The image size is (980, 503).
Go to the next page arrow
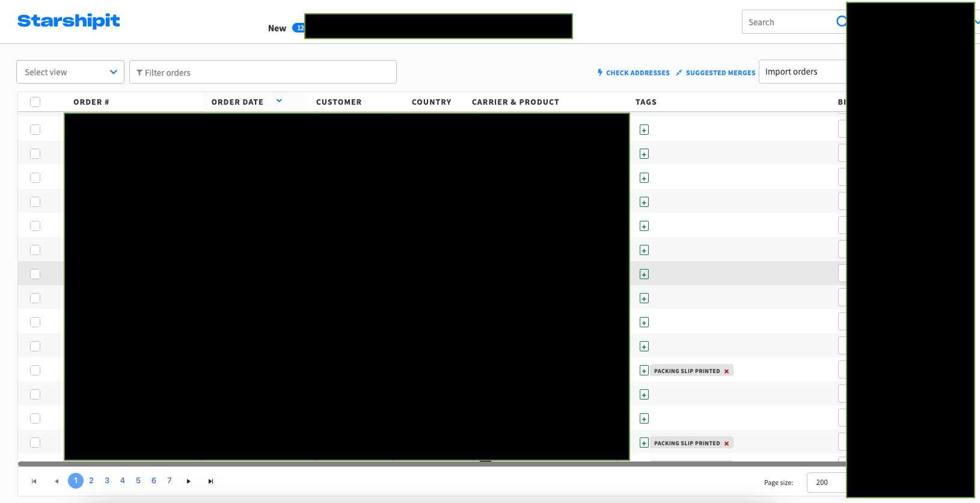click(189, 481)
